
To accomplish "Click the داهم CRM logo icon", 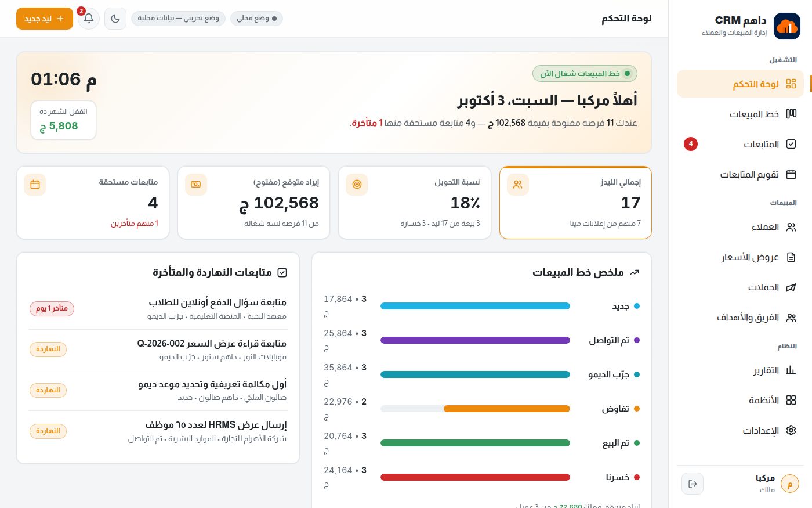I will pyautogui.click(x=787, y=26).
